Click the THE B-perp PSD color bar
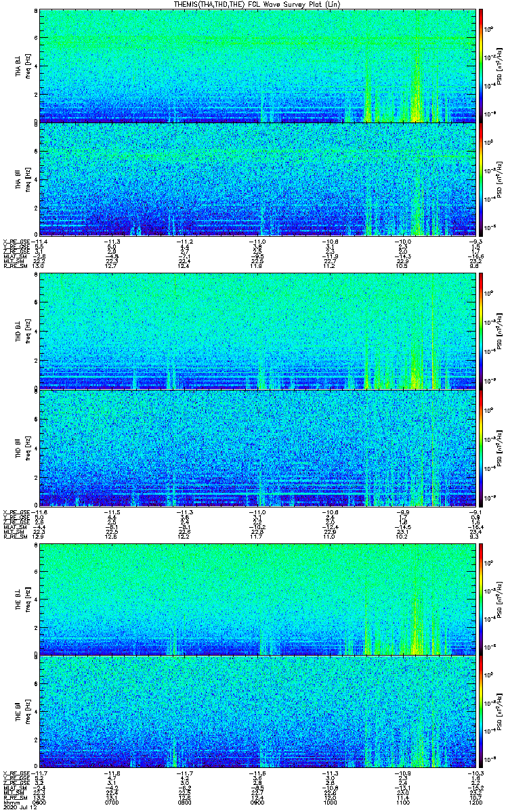The width and height of the screenshot is (508, 812). 482,599
